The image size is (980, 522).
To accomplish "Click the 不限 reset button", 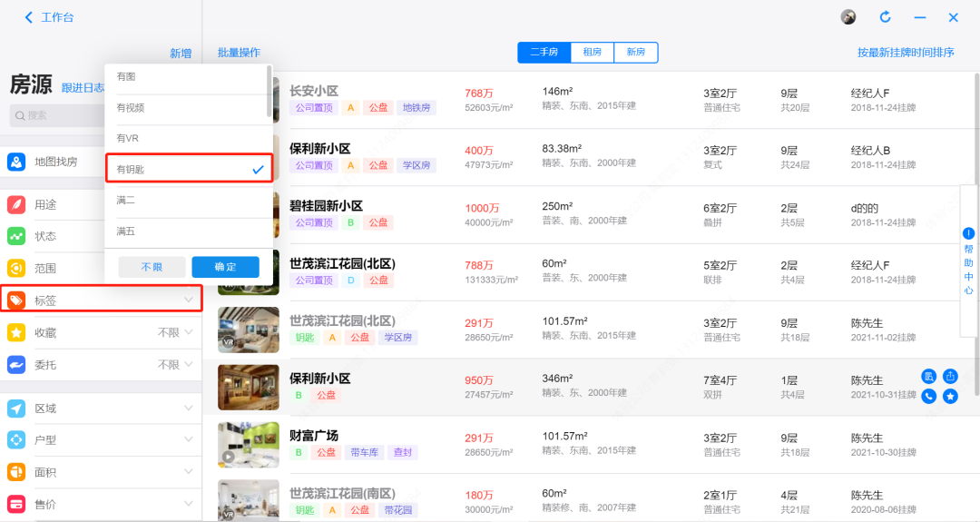I will pos(152,267).
